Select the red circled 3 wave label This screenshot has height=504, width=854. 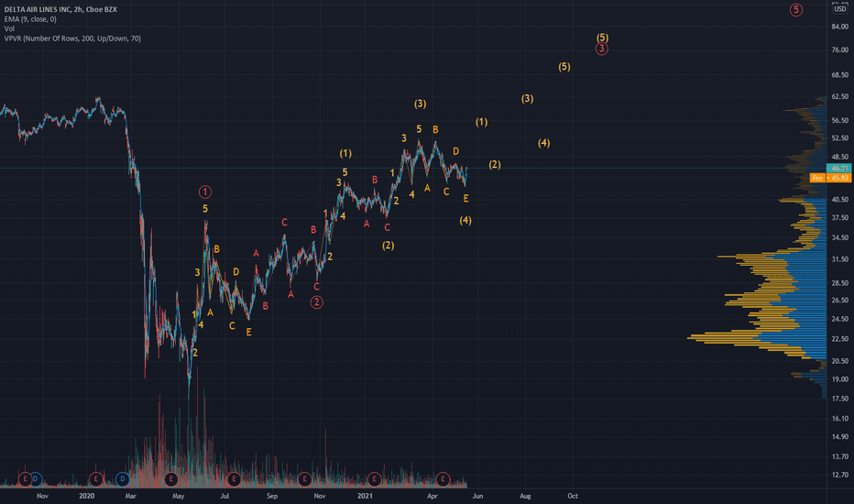[601, 49]
